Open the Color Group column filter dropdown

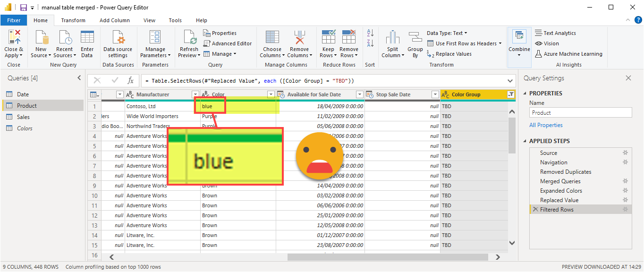tap(510, 94)
